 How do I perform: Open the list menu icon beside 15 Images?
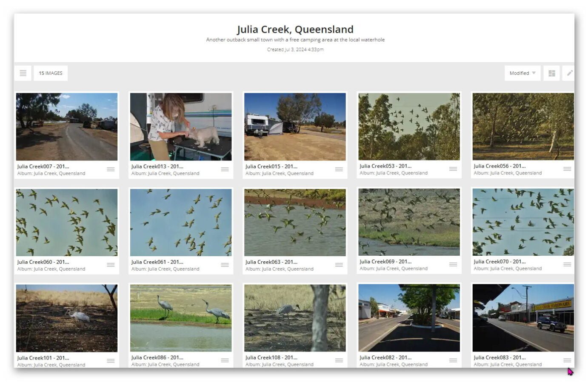tap(23, 73)
